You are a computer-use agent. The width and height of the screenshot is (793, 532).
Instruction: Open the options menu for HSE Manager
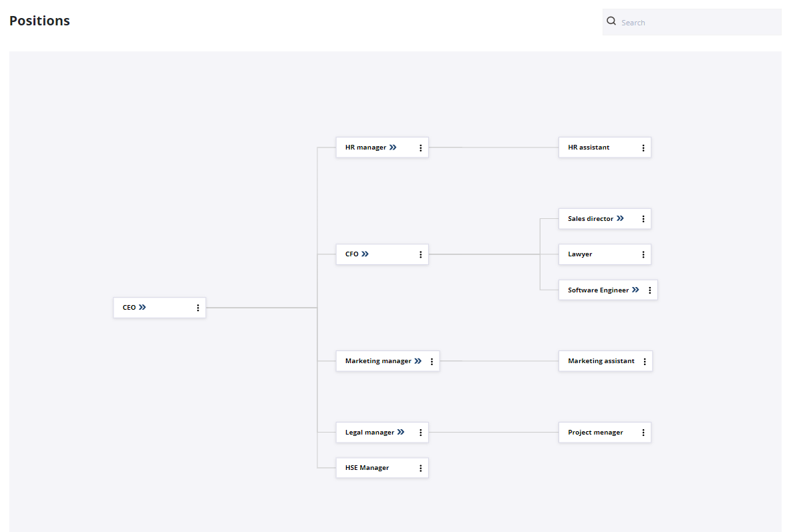coord(420,468)
